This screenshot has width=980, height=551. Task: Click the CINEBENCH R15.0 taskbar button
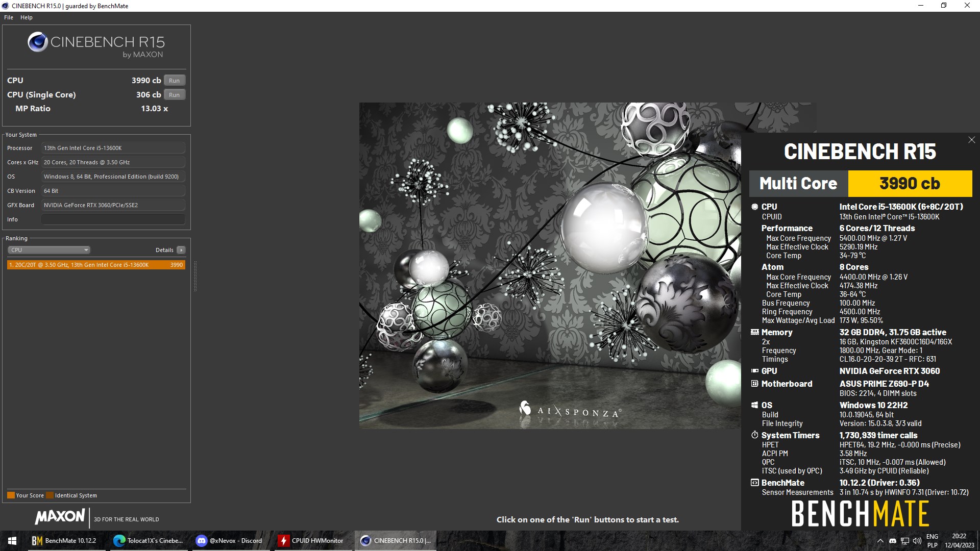(396, 541)
